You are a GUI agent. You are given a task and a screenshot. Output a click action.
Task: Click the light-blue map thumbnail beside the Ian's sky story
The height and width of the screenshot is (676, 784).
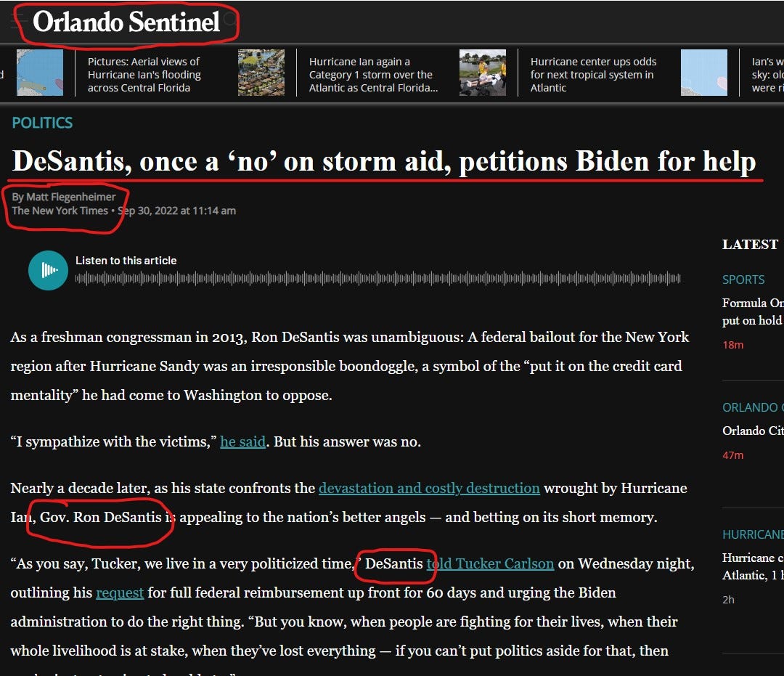[x=704, y=73]
